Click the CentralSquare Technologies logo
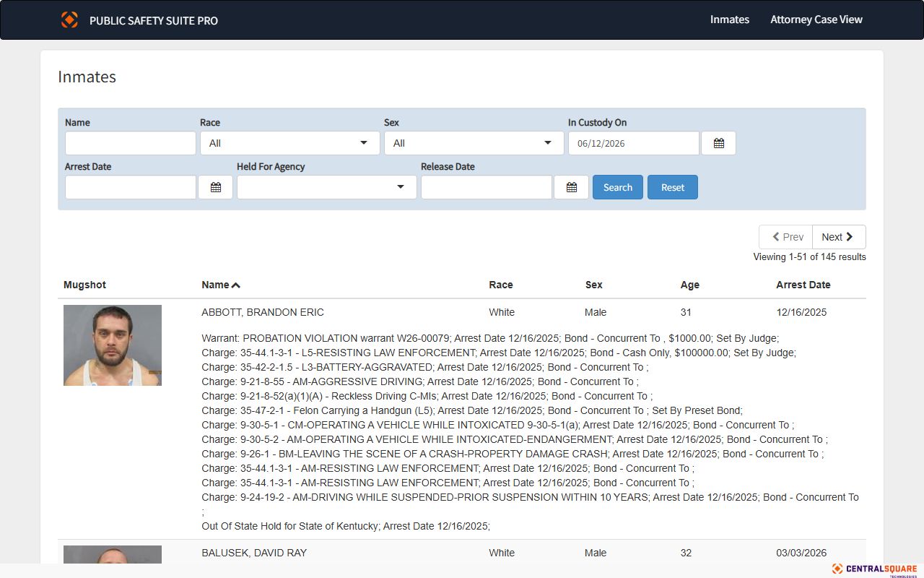Screen dimensions: 924x578 point(874,570)
